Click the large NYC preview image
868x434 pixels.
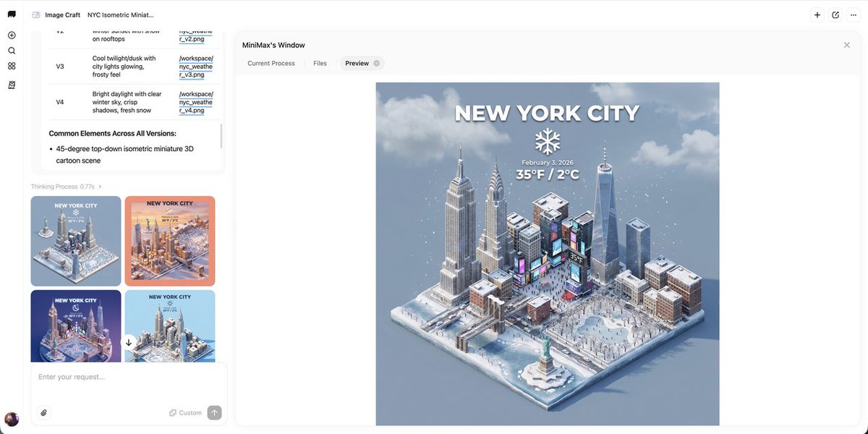tap(548, 254)
